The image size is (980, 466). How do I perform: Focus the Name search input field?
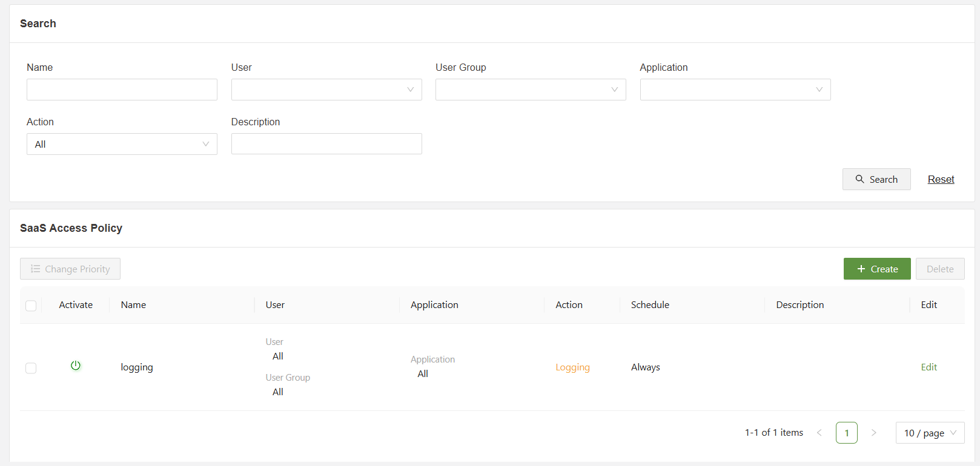click(122, 90)
